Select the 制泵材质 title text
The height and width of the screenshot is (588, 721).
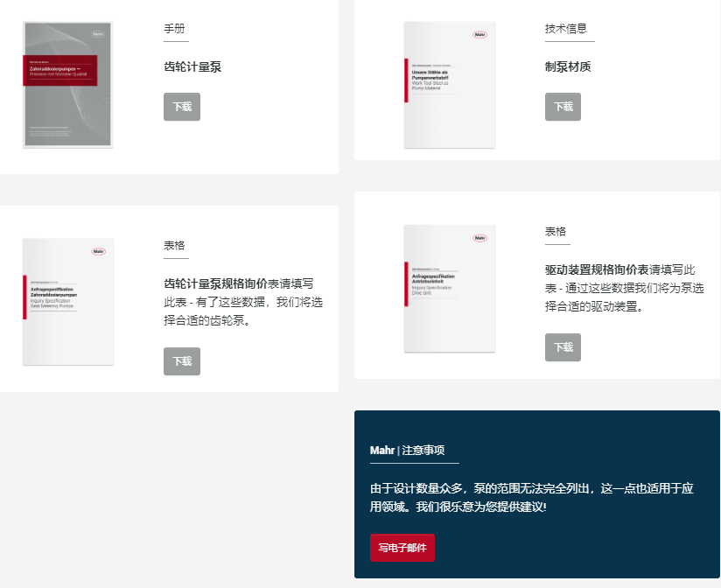point(568,66)
